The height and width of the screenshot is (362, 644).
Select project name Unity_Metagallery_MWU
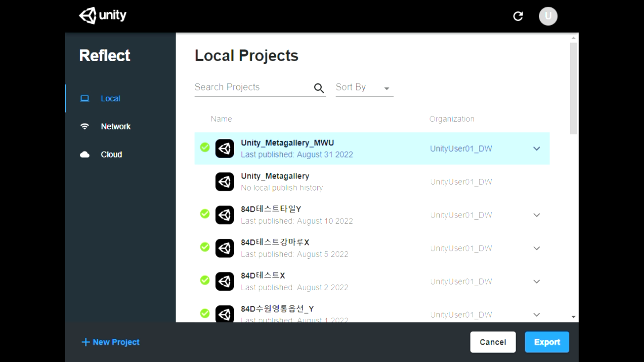pos(287,143)
